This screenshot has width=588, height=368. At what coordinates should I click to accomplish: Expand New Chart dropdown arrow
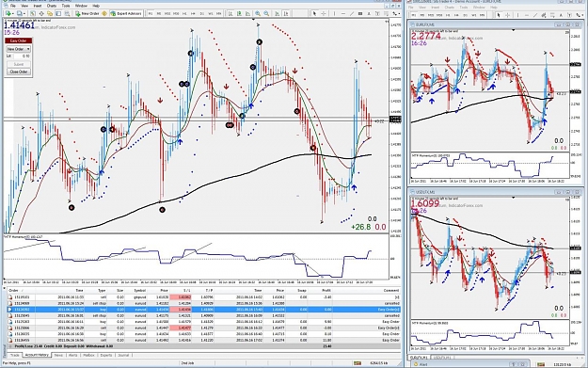tap(13, 13)
